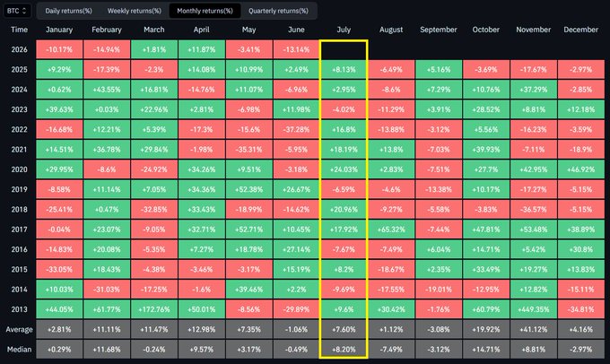
Task: Click the March column header
Action: point(154,30)
